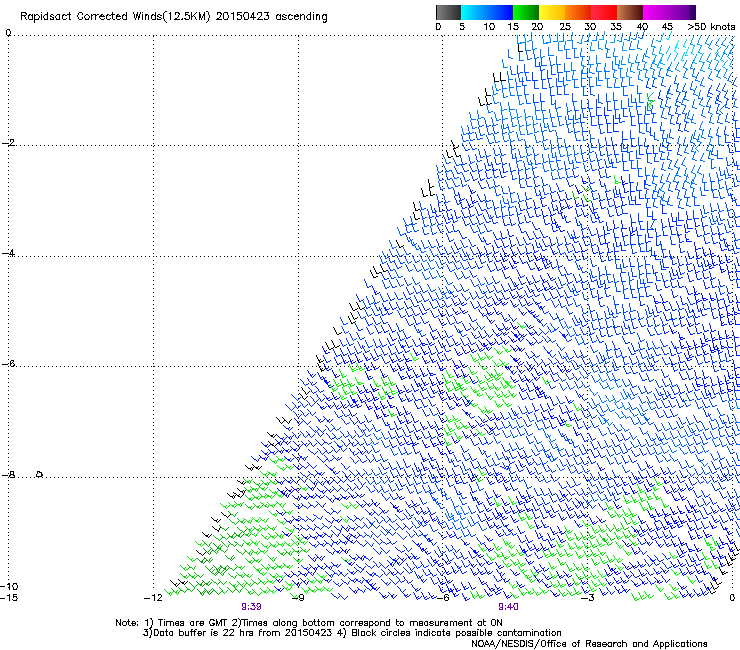Click the legend tick label 35
740x650 pixels.
[616, 27]
